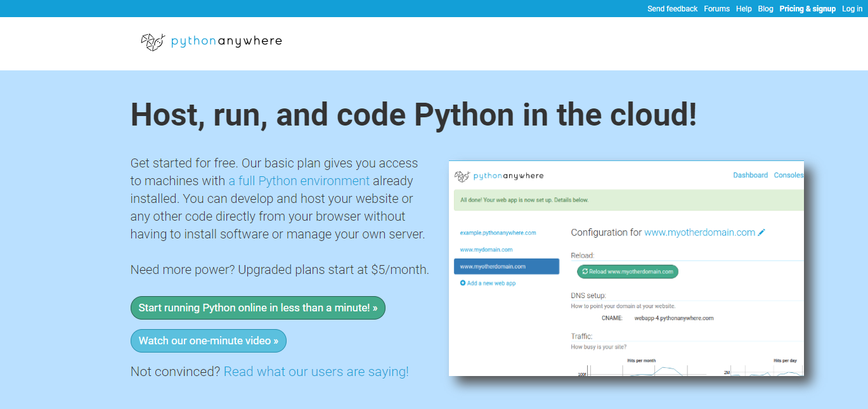The image size is (868, 409).
Task: Click Start running Python online button
Action: tap(258, 308)
